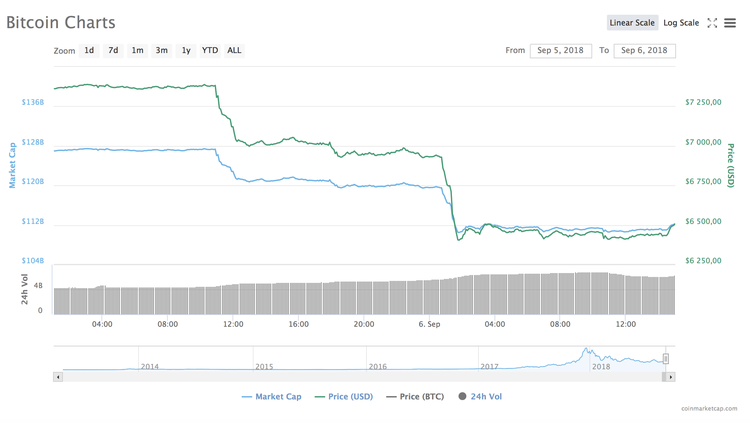The width and height of the screenshot is (750, 423).
Task: Set zoom to 1m
Action: (137, 50)
